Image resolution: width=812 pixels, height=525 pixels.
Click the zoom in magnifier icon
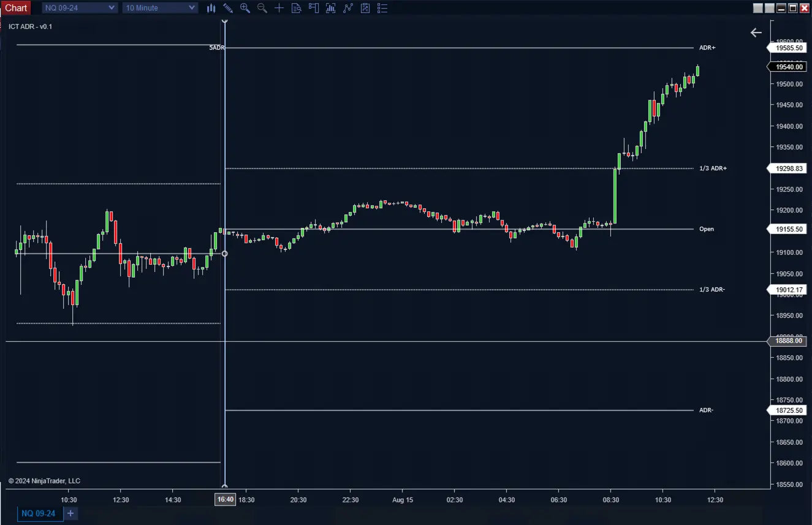pyautogui.click(x=245, y=8)
